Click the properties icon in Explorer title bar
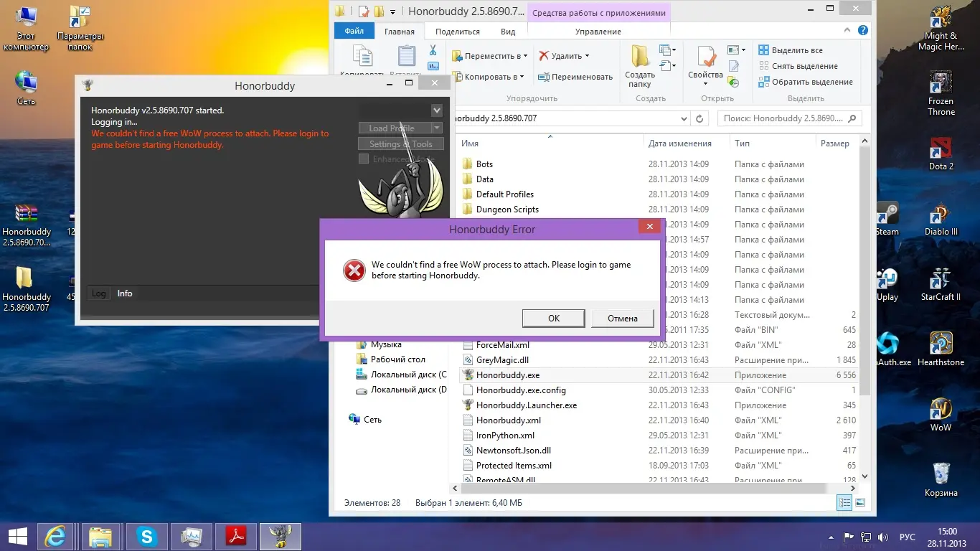The width and height of the screenshot is (980, 551). pyautogui.click(x=363, y=11)
